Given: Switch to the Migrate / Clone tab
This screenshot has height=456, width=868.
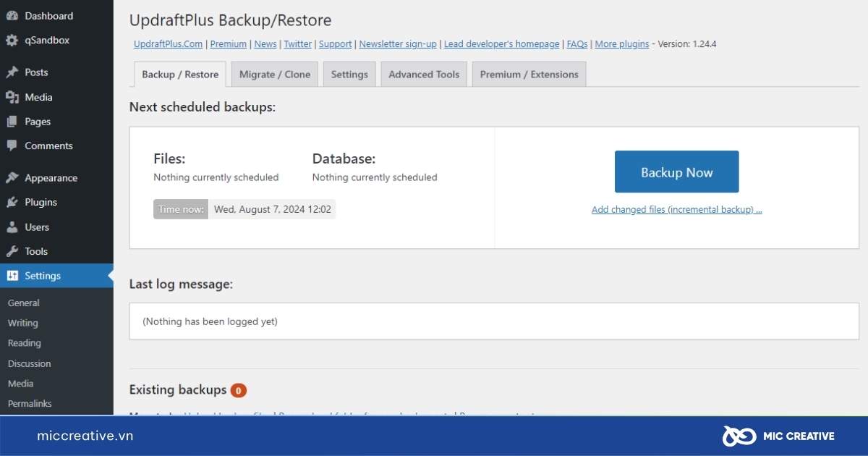Looking at the screenshot, I should click(275, 75).
